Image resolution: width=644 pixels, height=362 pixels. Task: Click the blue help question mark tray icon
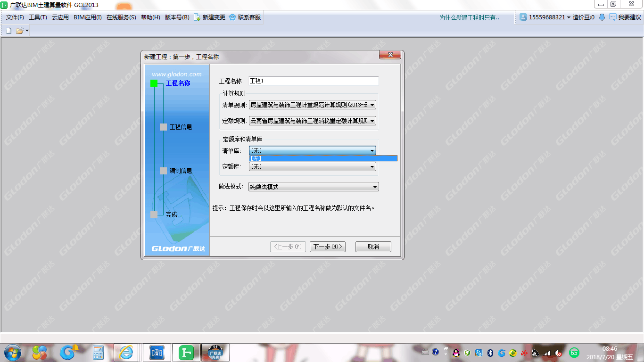coord(435,352)
